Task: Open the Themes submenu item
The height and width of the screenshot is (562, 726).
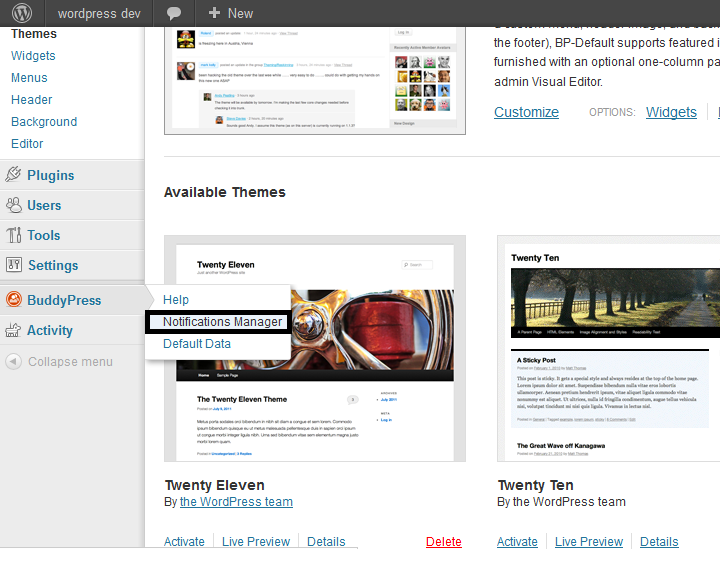Action: [x=34, y=34]
